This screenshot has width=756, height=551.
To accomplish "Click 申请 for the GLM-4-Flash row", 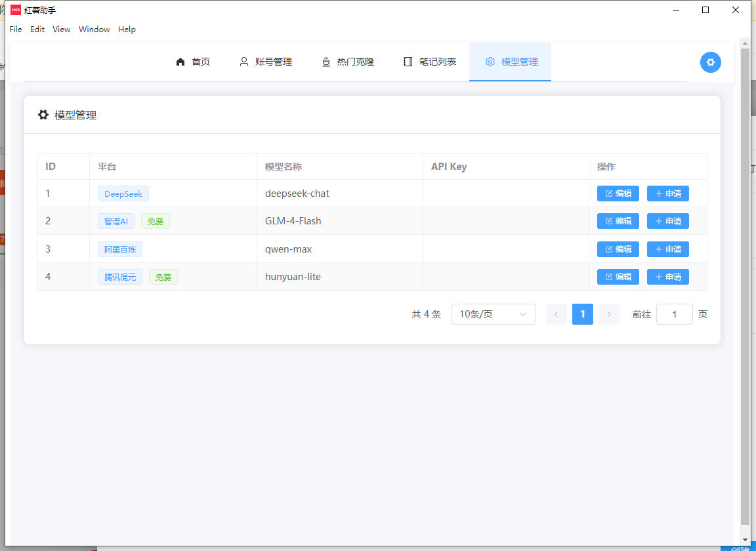I will pos(667,221).
